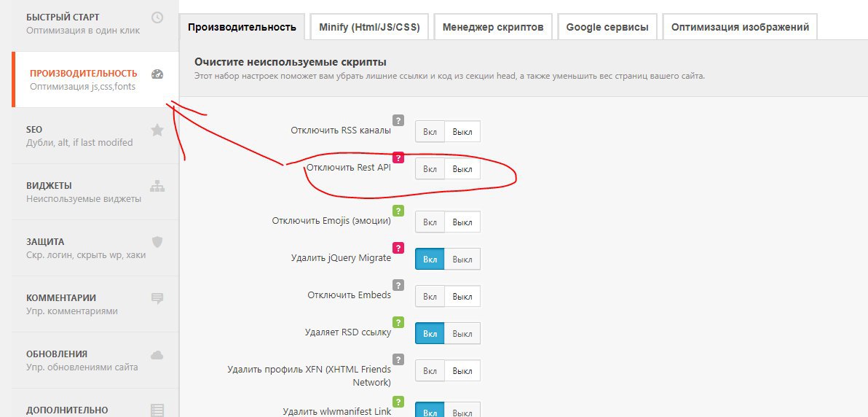Set Отключить Embeds to Выкл

coord(462,296)
